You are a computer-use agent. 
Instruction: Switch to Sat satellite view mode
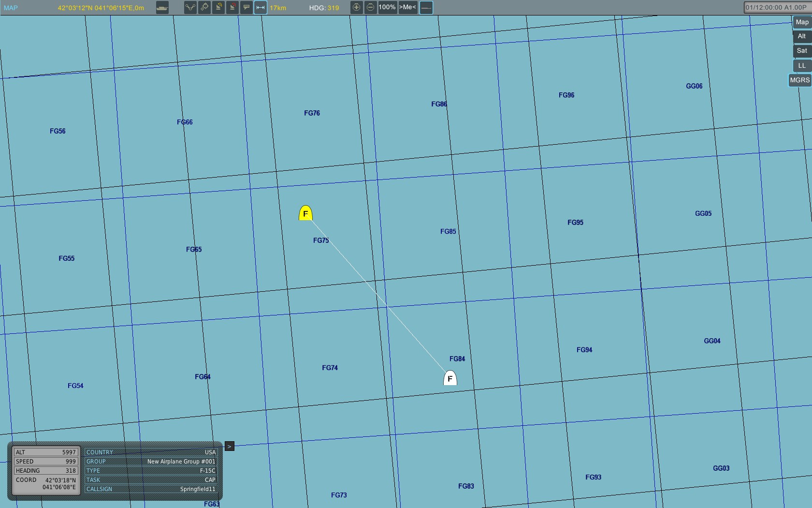pyautogui.click(x=801, y=51)
